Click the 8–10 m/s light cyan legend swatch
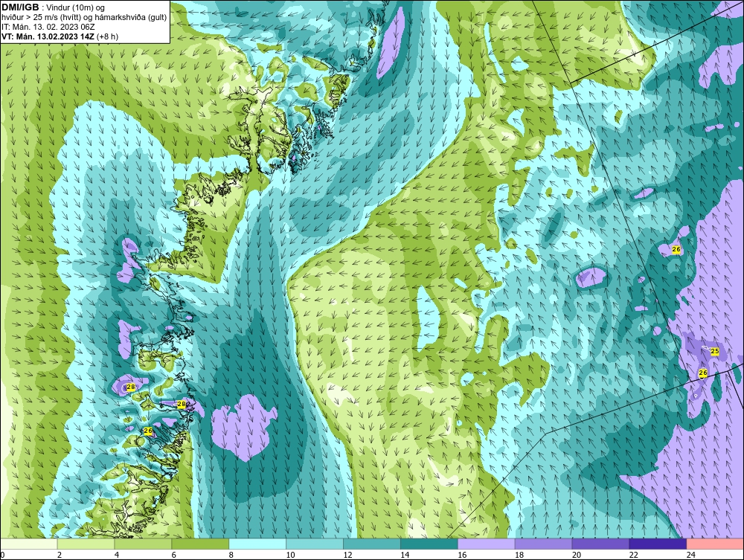Screen dimensions: 744x560 (257, 544)
